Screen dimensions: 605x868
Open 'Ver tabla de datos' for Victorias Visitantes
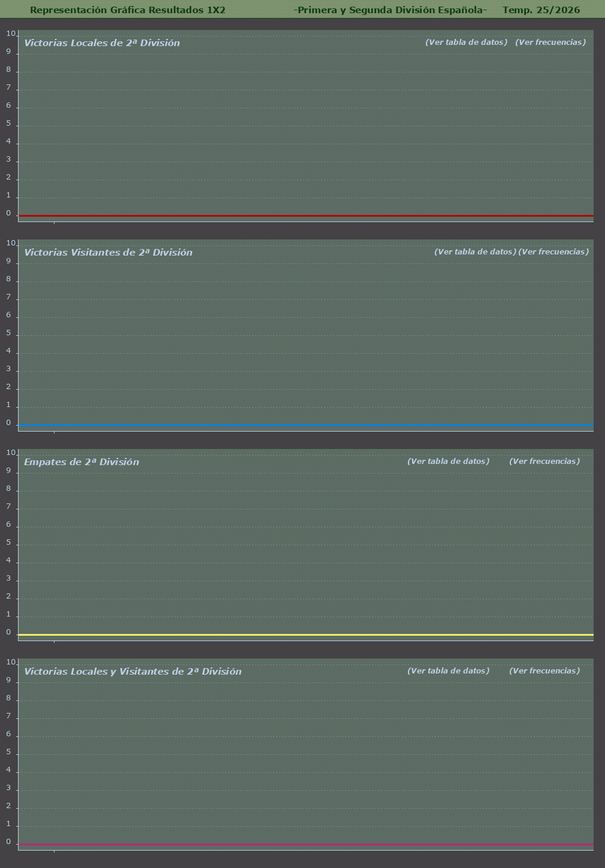475,252
